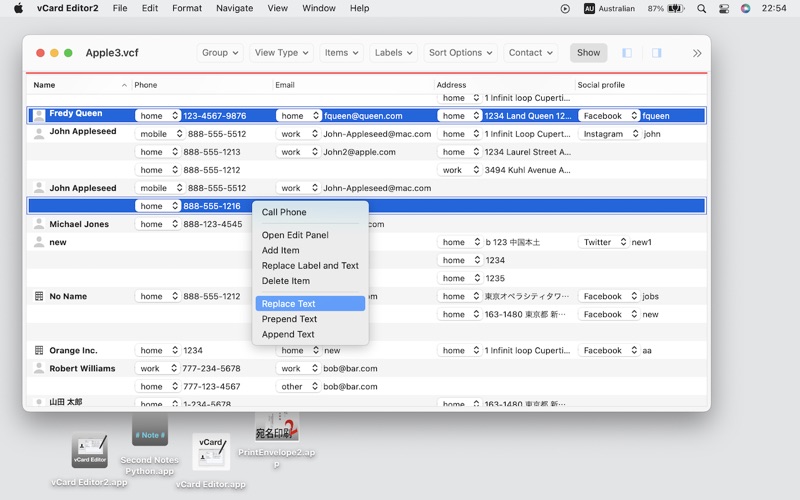Open the View Type dropdown
800x500 pixels.
(x=281, y=53)
